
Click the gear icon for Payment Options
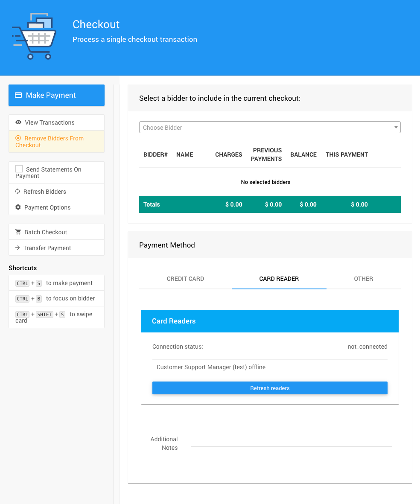pos(18,207)
